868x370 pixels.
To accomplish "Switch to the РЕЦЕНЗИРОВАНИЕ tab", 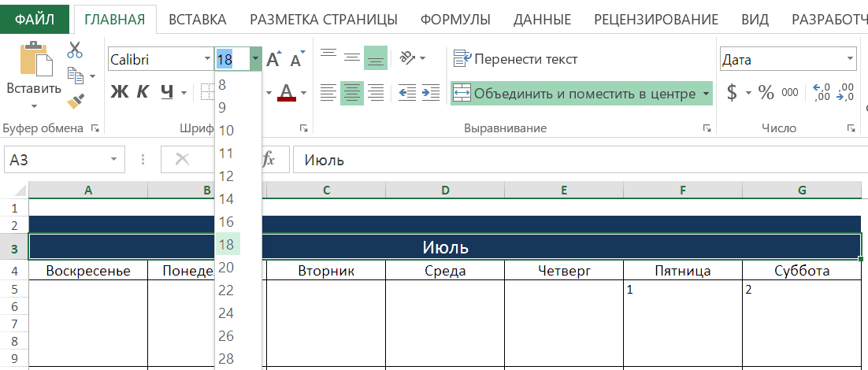I will click(656, 20).
